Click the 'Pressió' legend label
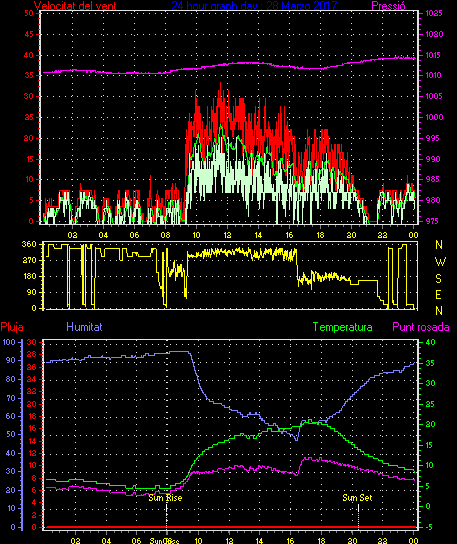 coord(388,6)
